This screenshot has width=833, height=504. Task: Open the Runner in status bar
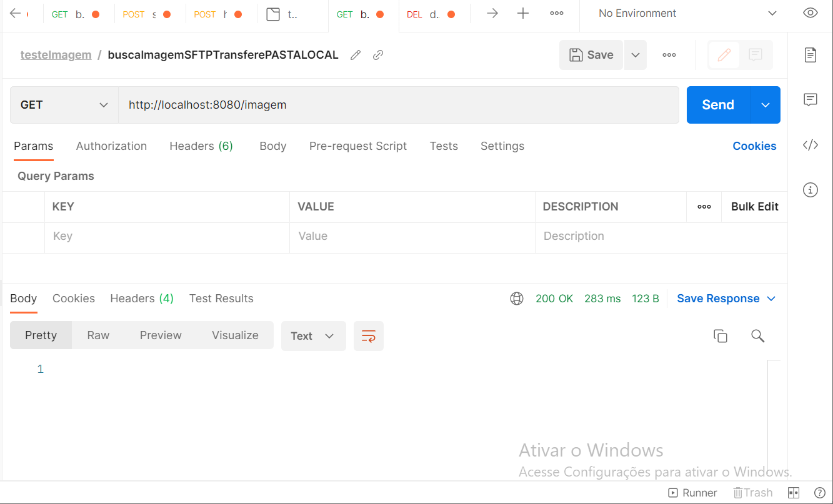click(693, 493)
